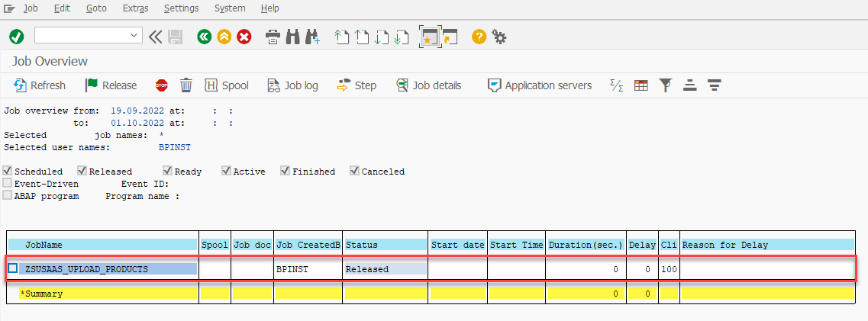Open the Extras menu
The height and width of the screenshot is (321, 868).
point(136,8)
